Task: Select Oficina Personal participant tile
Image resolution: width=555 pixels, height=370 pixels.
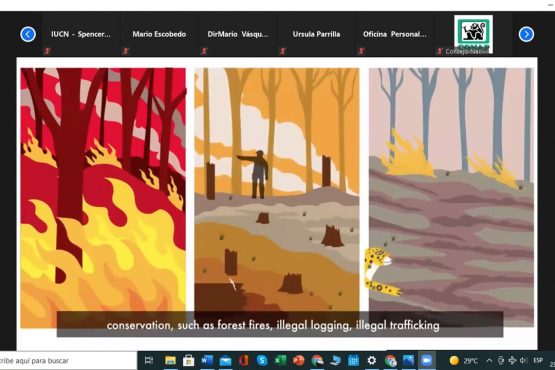Action: coord(395,34)
